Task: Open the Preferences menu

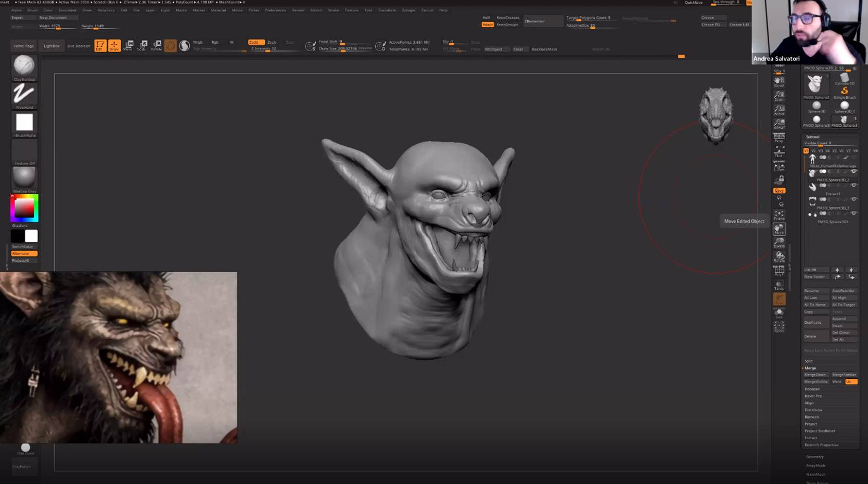Action: (x=275, y=10)
